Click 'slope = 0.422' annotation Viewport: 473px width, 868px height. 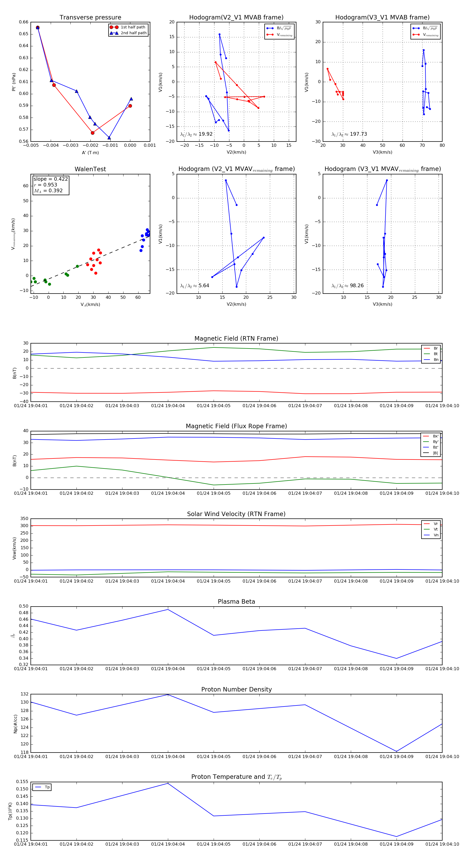click(x=51, y=179)
